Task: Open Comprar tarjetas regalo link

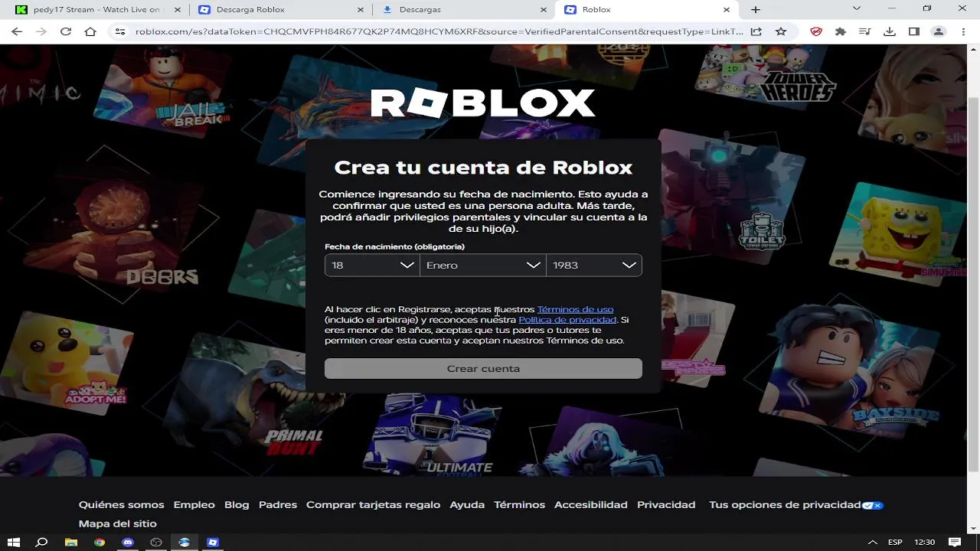Action: tap(373, 504)
